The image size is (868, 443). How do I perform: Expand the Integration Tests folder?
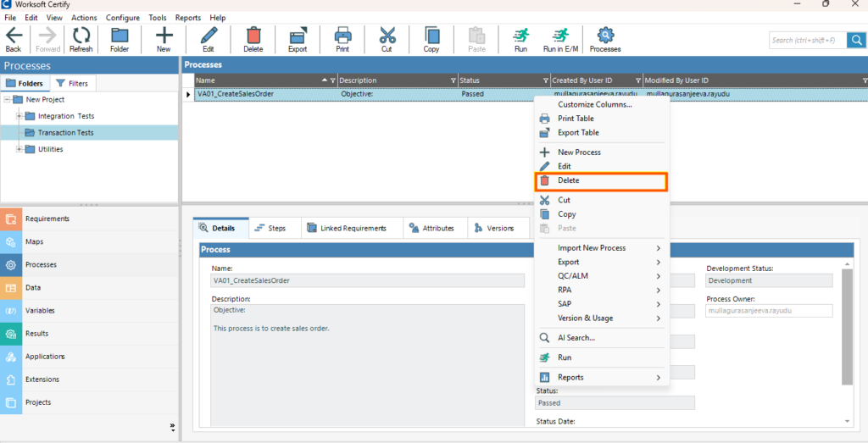(x=19, y=116)
